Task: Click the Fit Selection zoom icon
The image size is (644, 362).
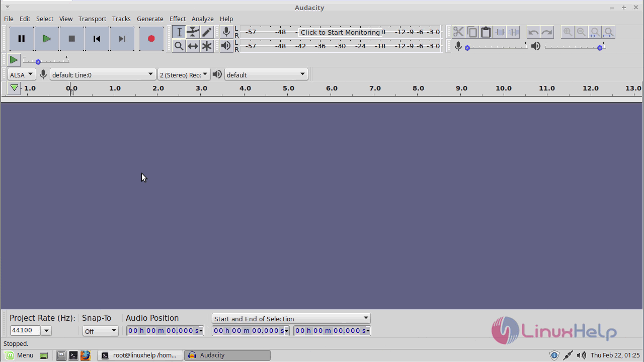Action: tap(595, 32)
